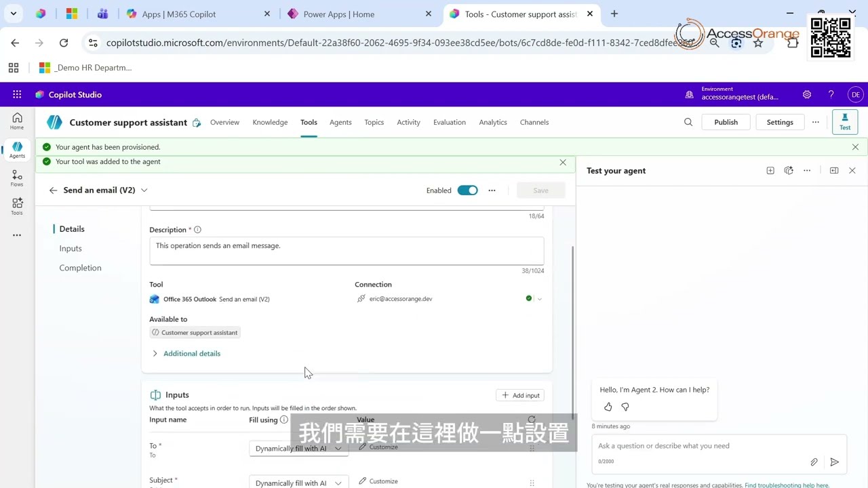Open the Channels tab
868x488 pixels.
pos(534,123)
